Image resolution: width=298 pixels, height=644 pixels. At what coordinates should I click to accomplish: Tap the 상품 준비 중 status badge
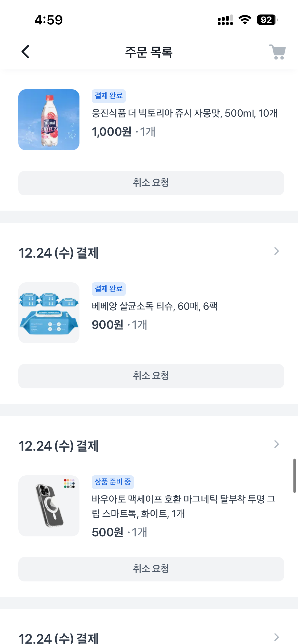(113, 482)
